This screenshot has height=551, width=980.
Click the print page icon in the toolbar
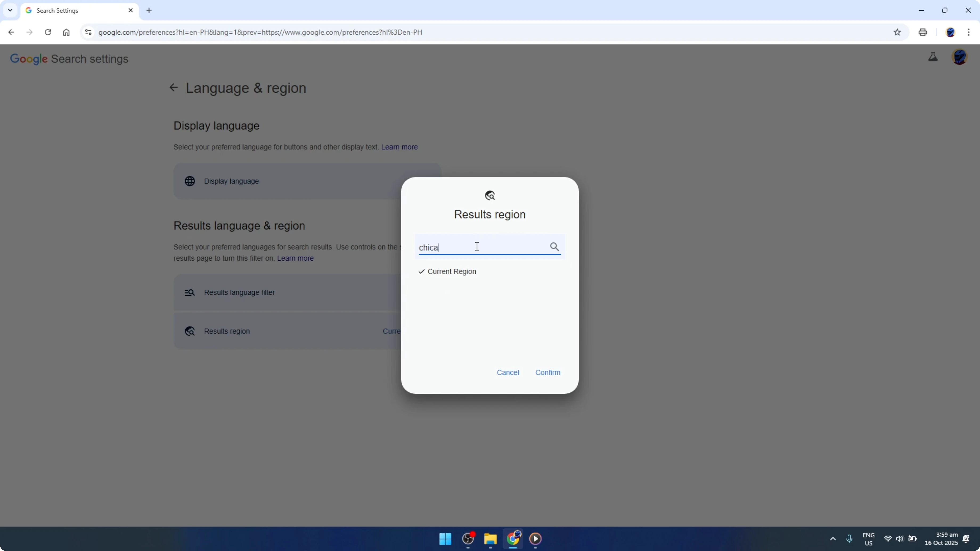[x=923, y=32]
